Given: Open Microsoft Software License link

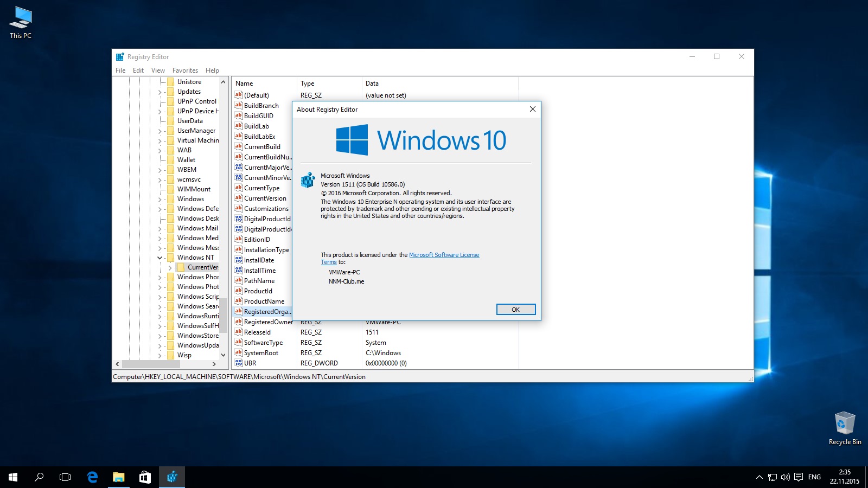Looking at the screenshot, I should point(444,255).
